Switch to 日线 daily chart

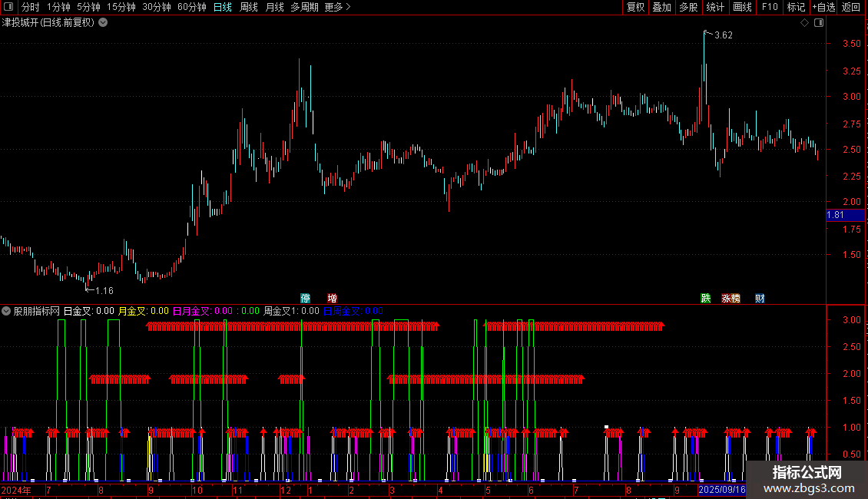click(223, 7)
